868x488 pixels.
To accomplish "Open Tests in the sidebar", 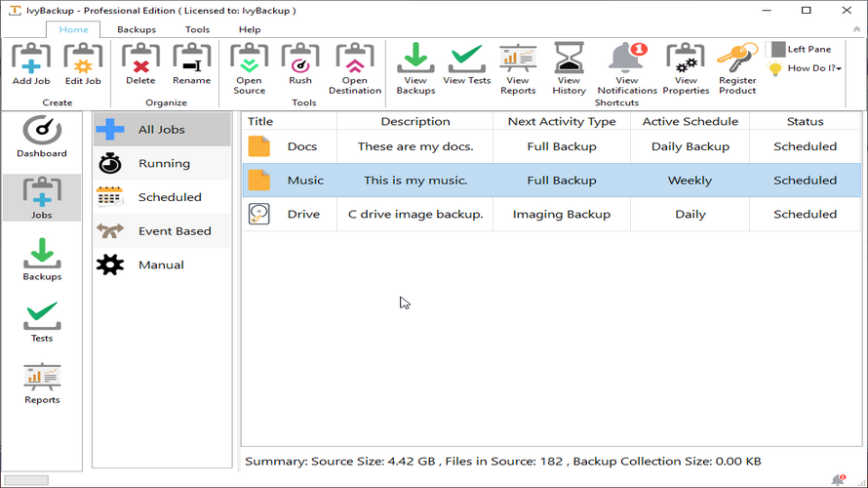I will click(42, 321).
